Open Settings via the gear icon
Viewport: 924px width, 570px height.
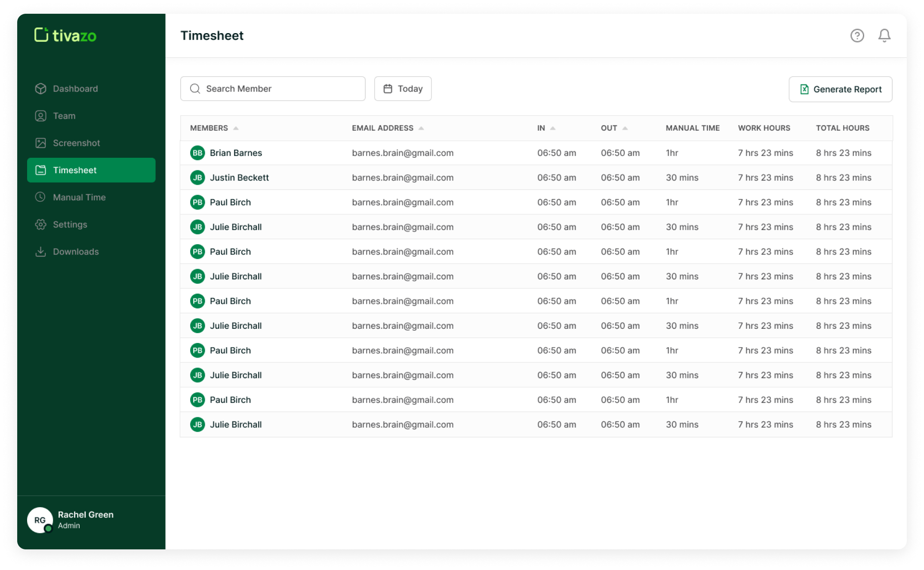click(x=40, y=224)
